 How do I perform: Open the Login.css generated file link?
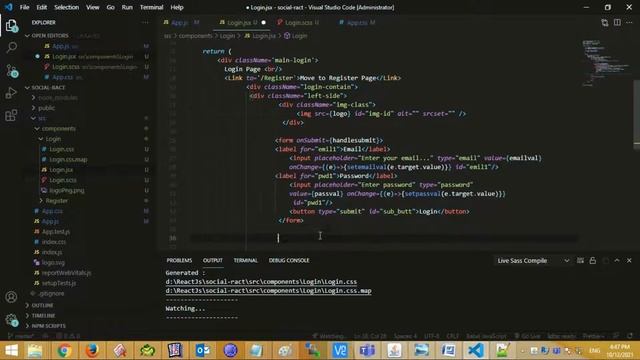coord(261,282)
